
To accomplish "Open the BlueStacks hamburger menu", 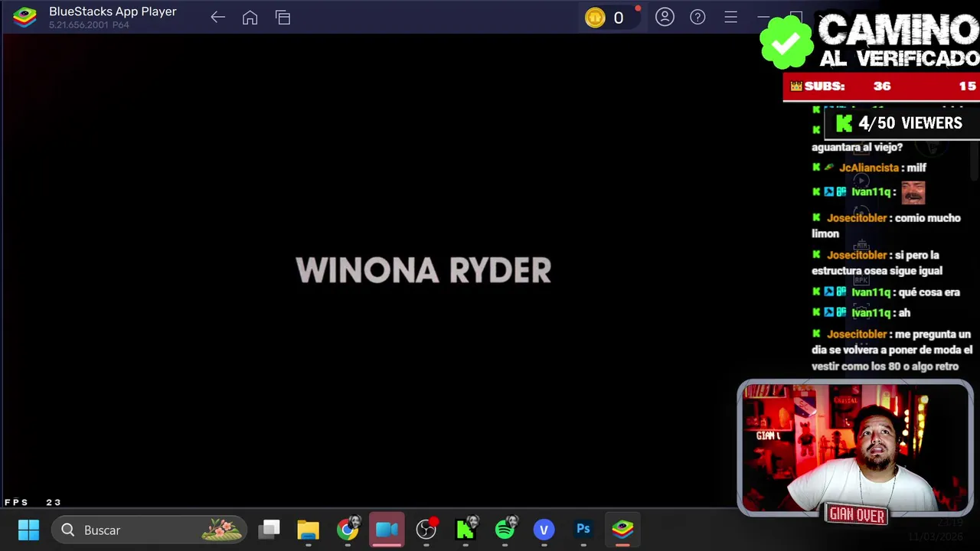I will (730, 17).
